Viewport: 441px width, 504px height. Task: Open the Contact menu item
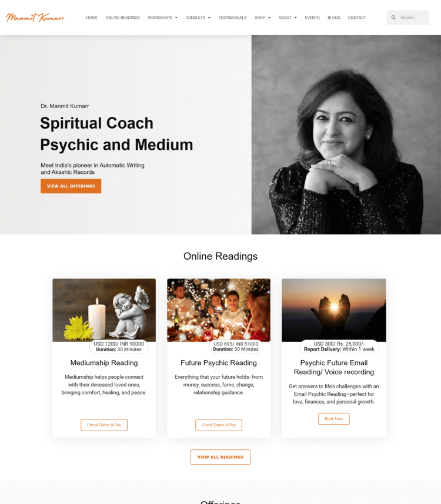[x=357, y=18]
